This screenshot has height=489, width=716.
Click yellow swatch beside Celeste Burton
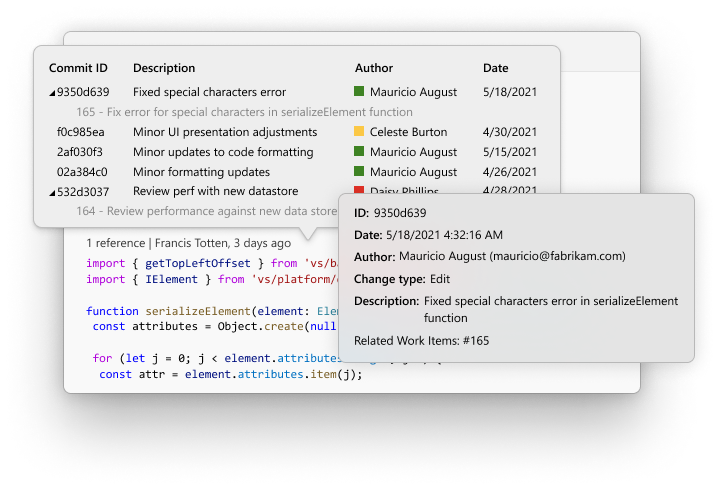(359, 132)
